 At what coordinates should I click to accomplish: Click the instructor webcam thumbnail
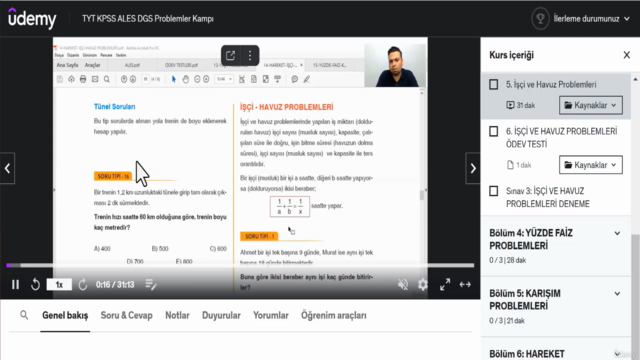click(x=395, y=65)
